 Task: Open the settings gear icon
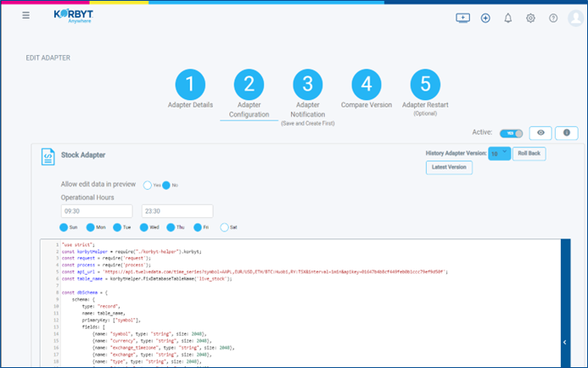tap(530, 18)
